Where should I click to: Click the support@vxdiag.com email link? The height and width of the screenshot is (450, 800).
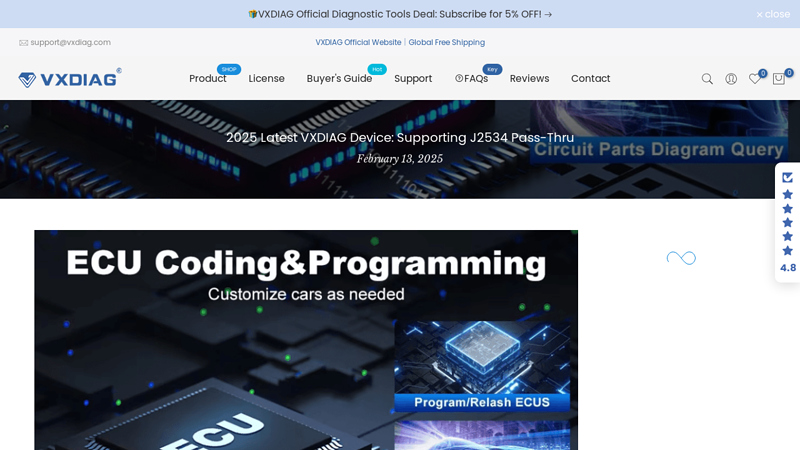[70, 42]
